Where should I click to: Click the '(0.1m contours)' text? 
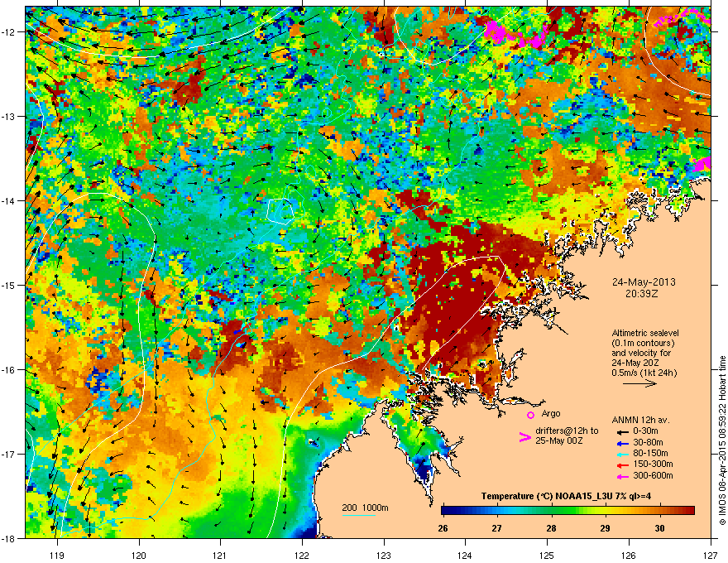click(x=643, y=343)
